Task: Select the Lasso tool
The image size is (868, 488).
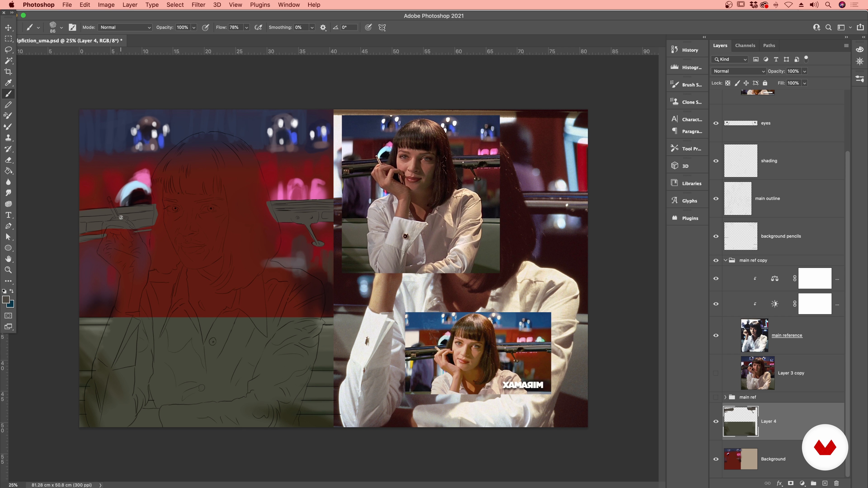Action: 8,50
